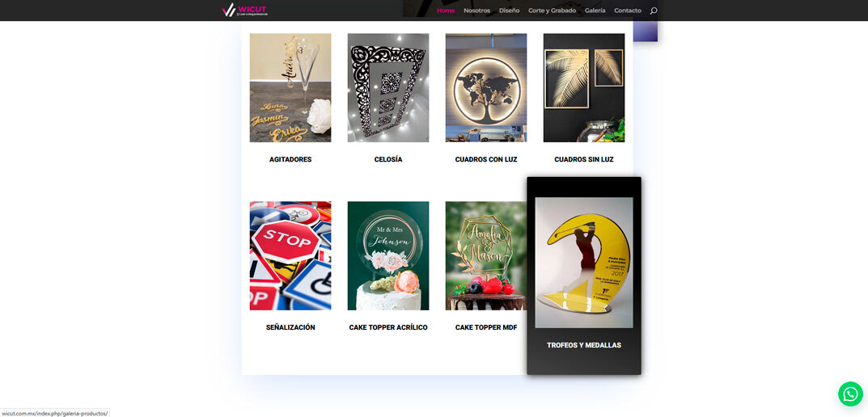
Task: Open the Nosotros menu item
Action: (476, 11)
